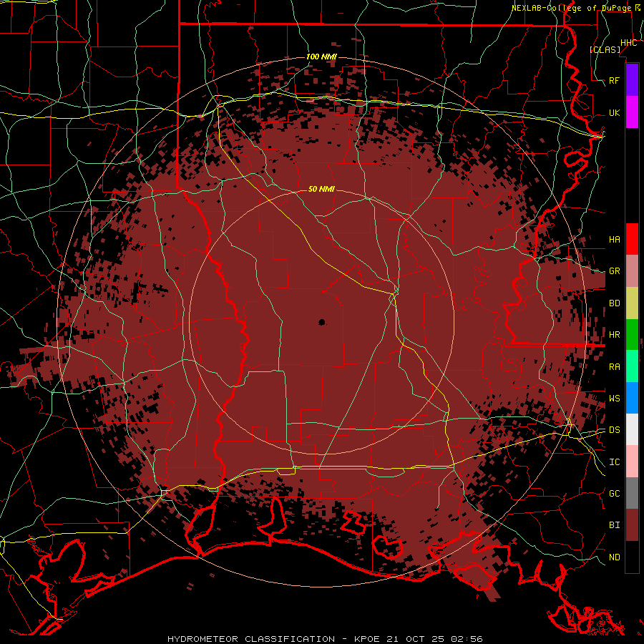Select the blue WS legend swatch
This screenshot has height=644, width=644.
coord(632,398)
